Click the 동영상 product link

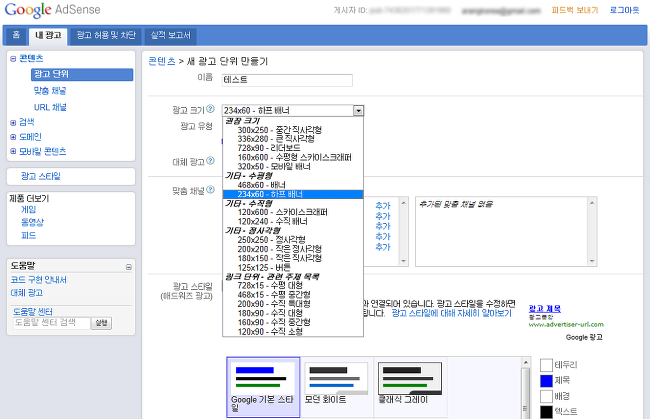point(32,223)
